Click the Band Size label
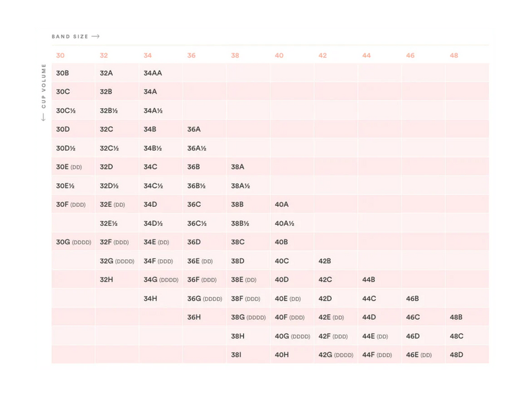The height and width of the screenshot is (394, 532). coord(70,37)
